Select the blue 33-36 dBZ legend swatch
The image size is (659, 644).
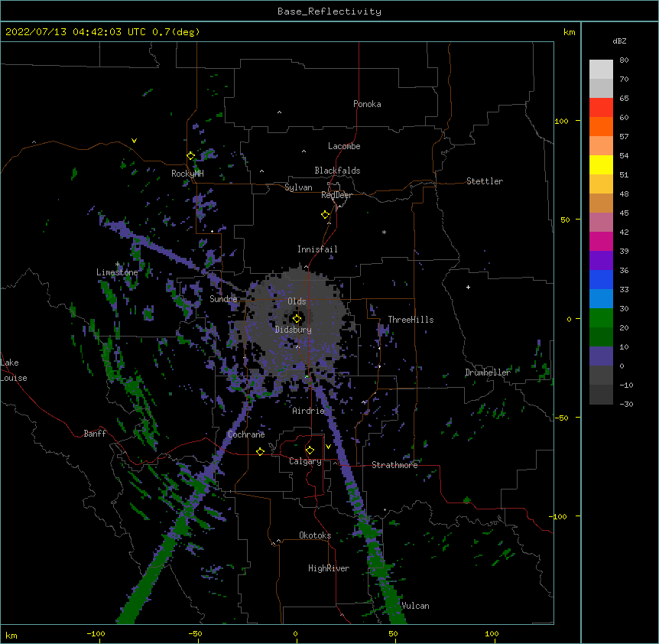click(601, 279)
